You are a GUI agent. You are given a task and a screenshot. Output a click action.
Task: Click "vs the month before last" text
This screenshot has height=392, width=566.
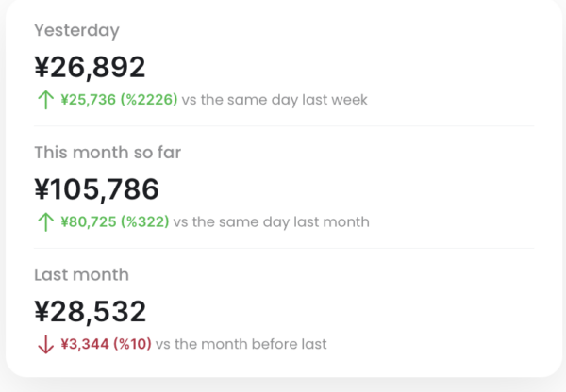pyautogui.click(x=241, y=345)
